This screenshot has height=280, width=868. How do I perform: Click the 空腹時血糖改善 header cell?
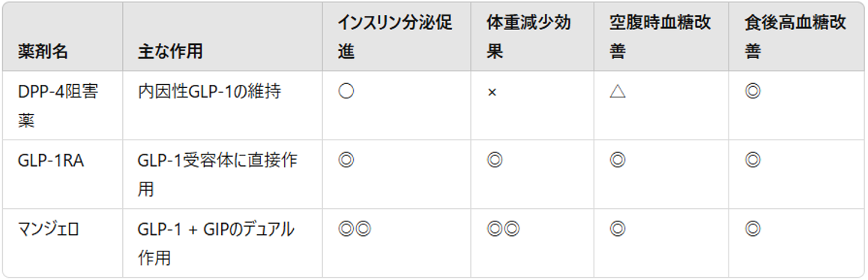click(660, 37)
